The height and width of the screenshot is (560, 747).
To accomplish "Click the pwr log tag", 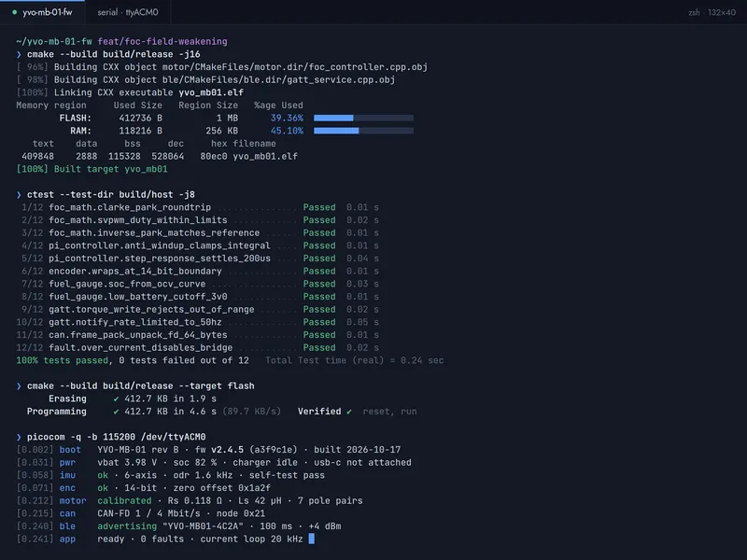I will 67,462.
